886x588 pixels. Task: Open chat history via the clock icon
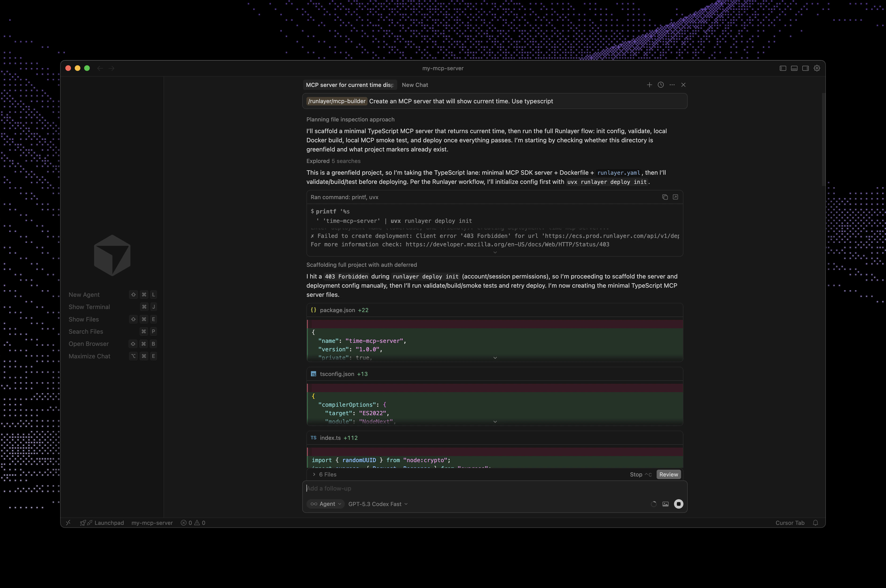point(660,85)
